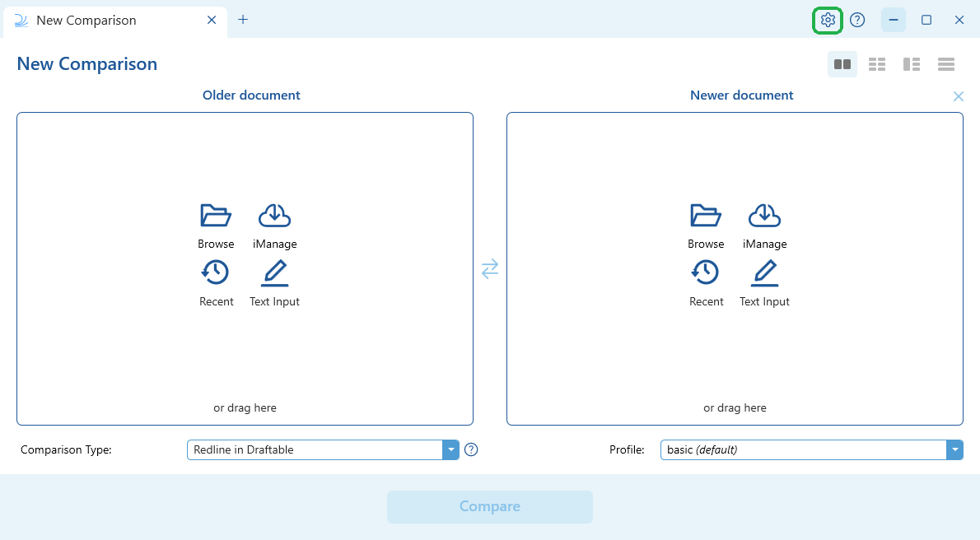This screenshot has width=980, height=540.
Task: Click the New Comparison page title
Action: pos(86,63)
